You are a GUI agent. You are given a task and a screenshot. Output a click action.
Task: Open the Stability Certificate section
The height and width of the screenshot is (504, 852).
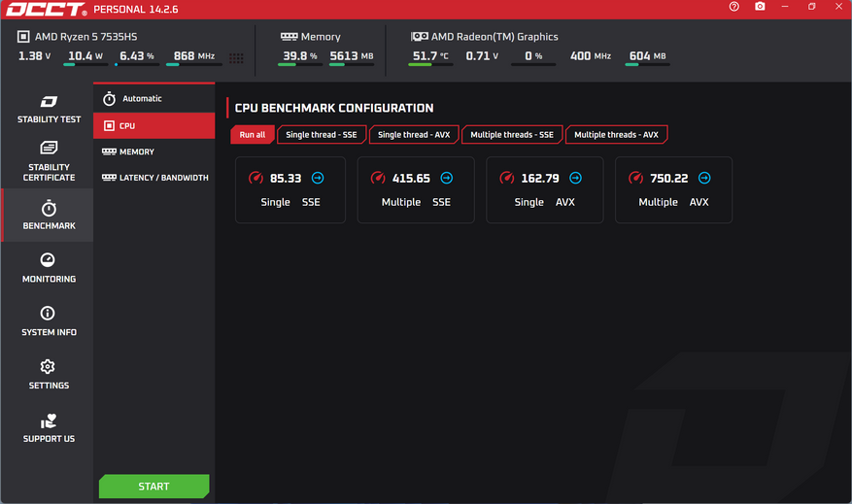coord(49,161)
